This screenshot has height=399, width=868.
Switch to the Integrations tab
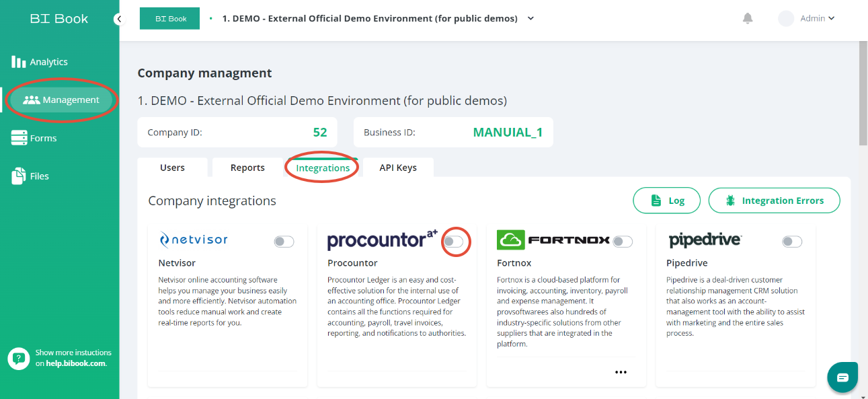323,168
